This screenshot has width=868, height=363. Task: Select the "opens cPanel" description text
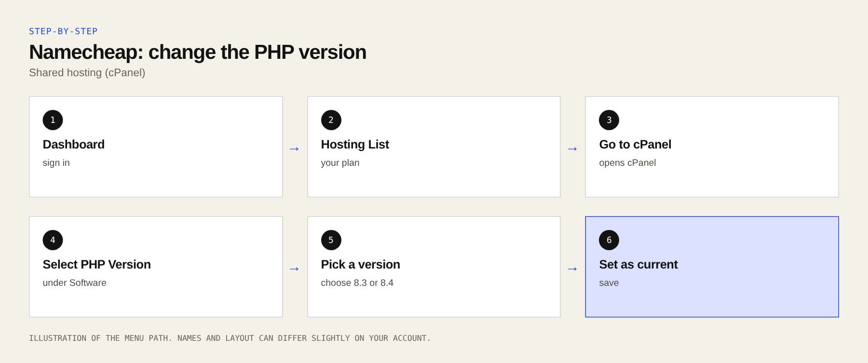[627, 163]
